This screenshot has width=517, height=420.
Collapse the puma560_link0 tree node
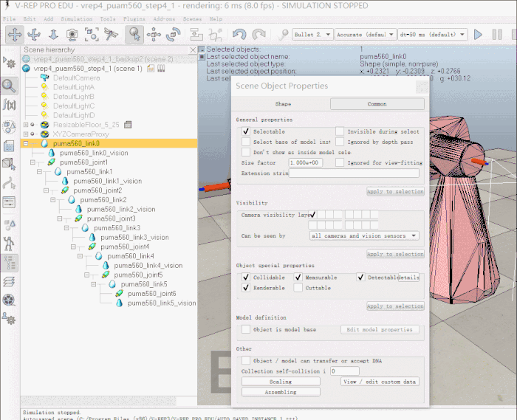[26, 144]
